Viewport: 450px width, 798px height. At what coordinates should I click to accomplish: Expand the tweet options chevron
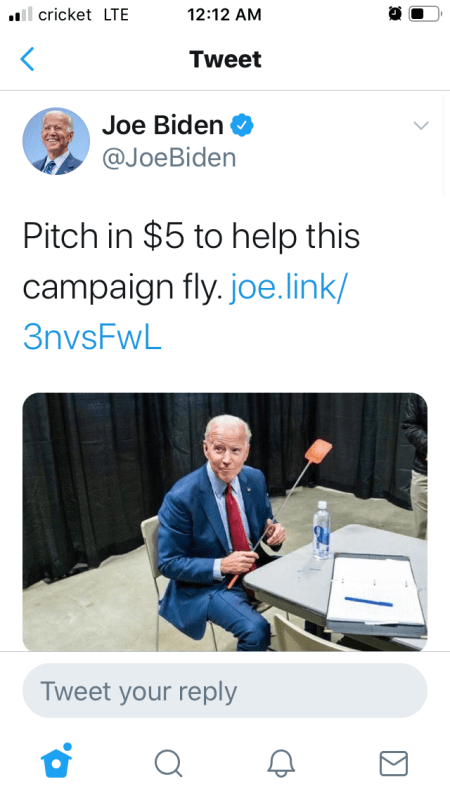pos(421,126)
